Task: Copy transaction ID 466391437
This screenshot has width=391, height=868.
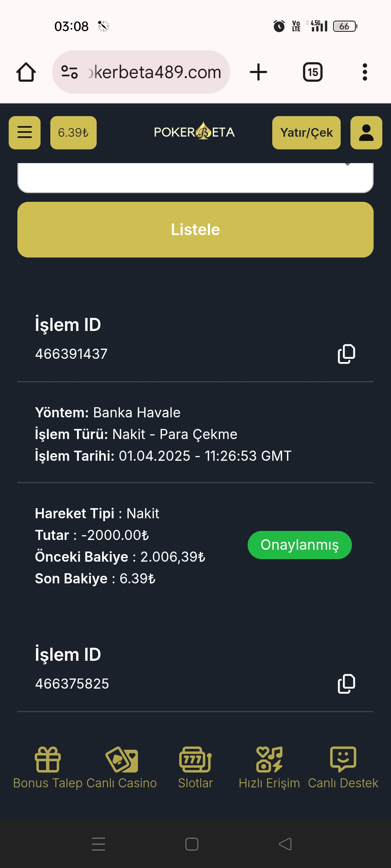Action: 346,354
